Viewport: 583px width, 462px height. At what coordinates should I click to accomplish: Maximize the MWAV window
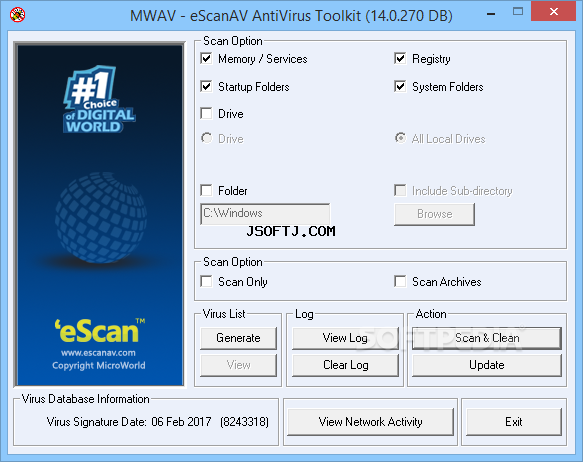pyautogui.click(x=518, y=12)
